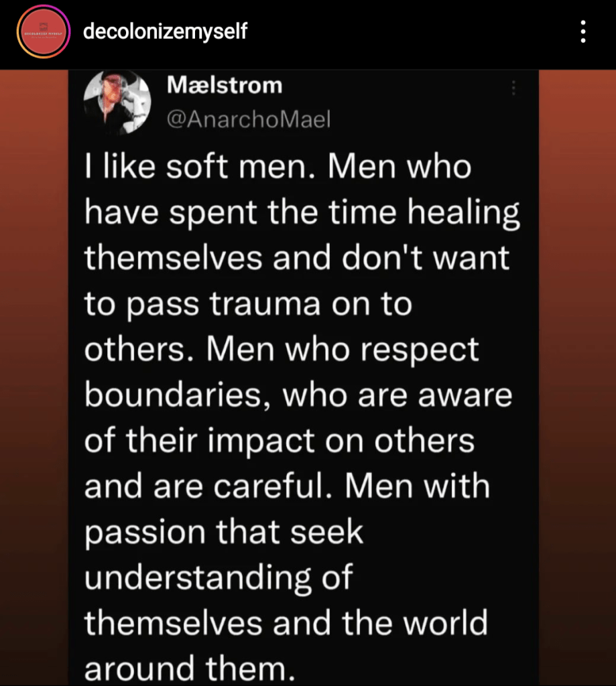The image size is (616, 686).
Task: Click the line 'themselves and don't want'
Action: point(297,257)
